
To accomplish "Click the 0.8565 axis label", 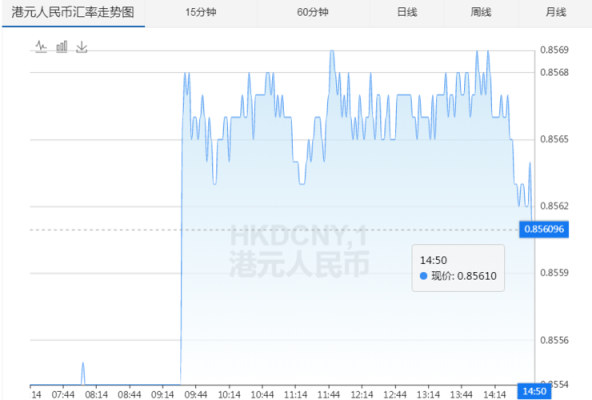I will coord(554,139).
